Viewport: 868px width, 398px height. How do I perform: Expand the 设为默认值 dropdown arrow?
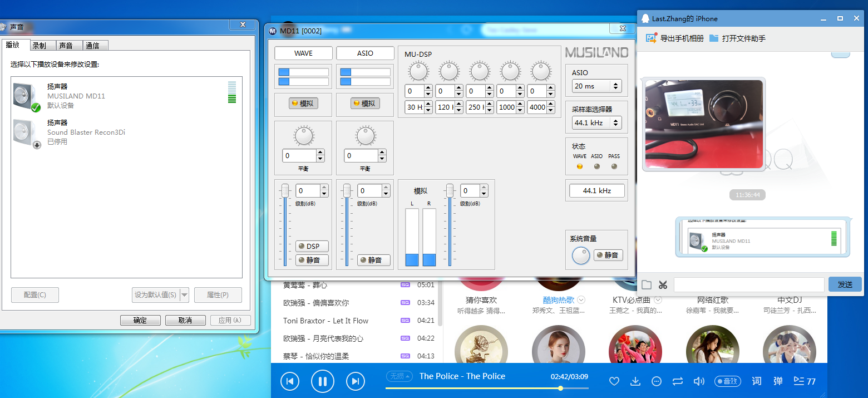185,295
